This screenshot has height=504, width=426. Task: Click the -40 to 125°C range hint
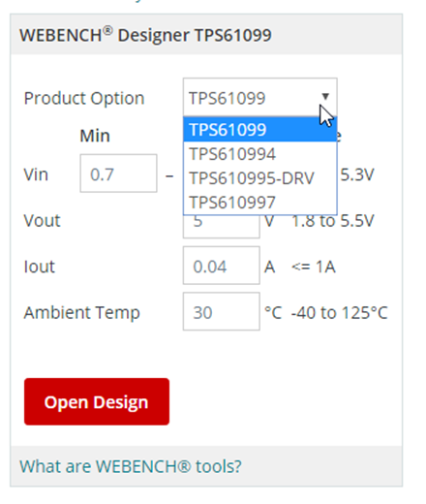(339, 313)
